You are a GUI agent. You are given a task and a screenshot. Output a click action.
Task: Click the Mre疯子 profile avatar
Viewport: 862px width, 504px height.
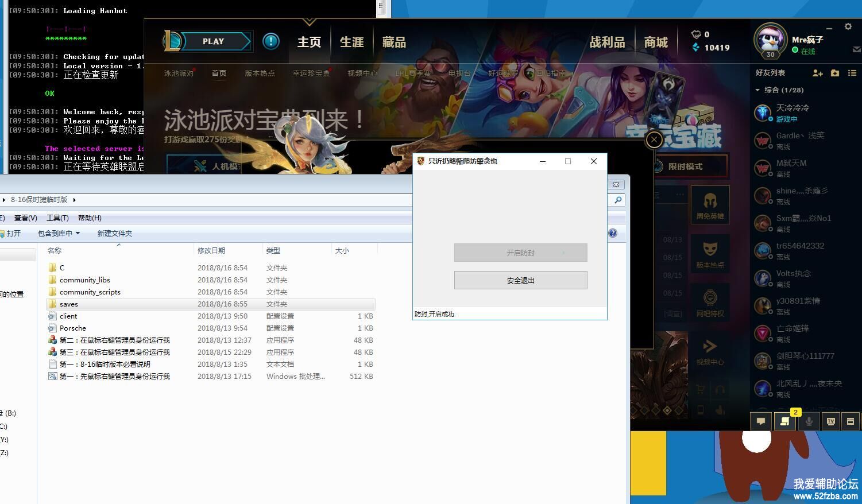pos(770,40)
